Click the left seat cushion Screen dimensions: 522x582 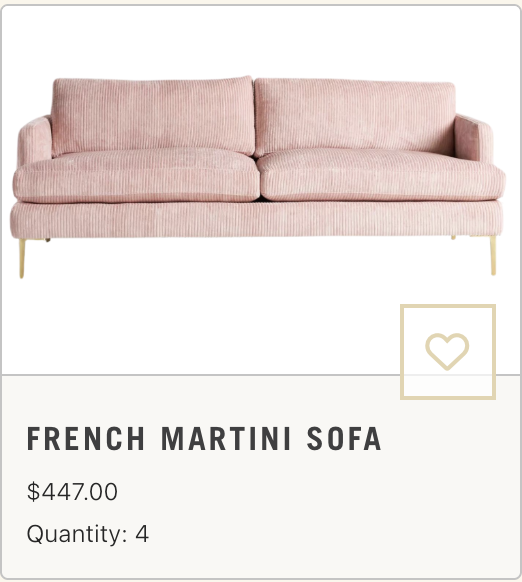tap(136, 175)
